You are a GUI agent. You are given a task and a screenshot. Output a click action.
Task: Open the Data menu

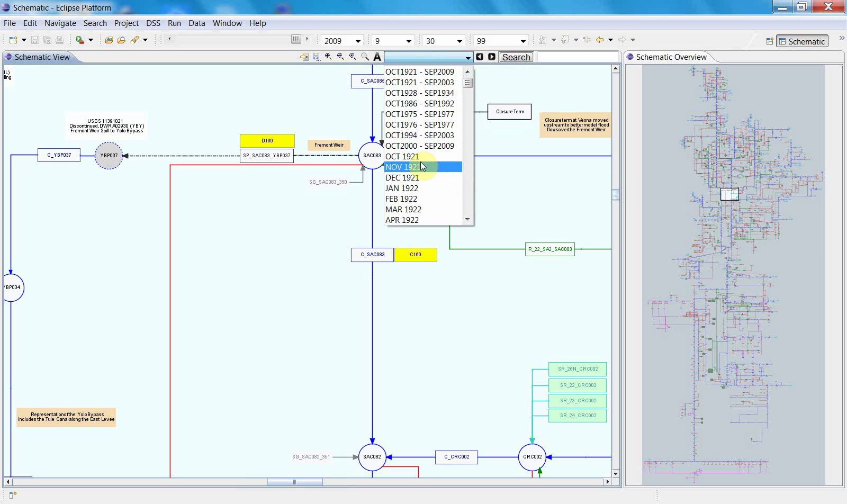(197, 23)
